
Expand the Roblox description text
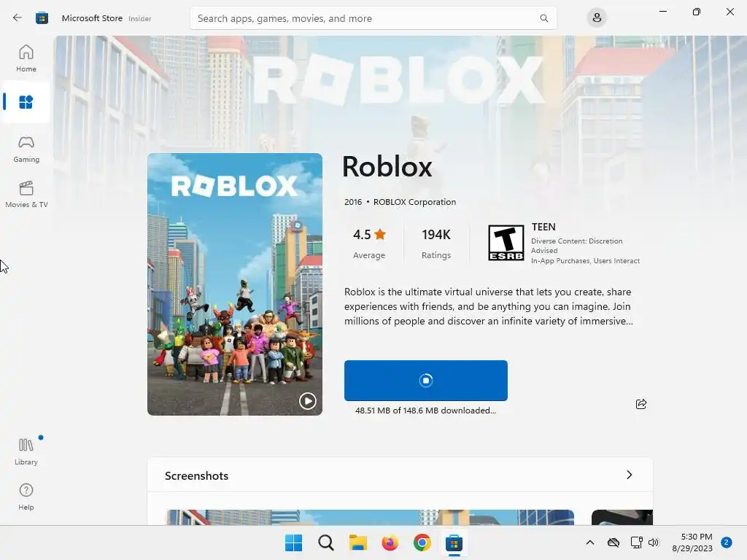coord(489,306)
